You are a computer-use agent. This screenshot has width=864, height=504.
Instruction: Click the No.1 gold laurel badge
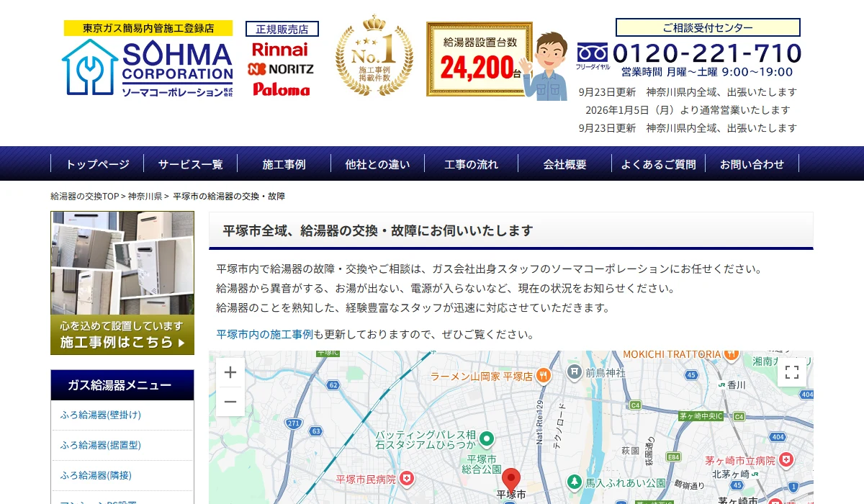tap(374, 56)
